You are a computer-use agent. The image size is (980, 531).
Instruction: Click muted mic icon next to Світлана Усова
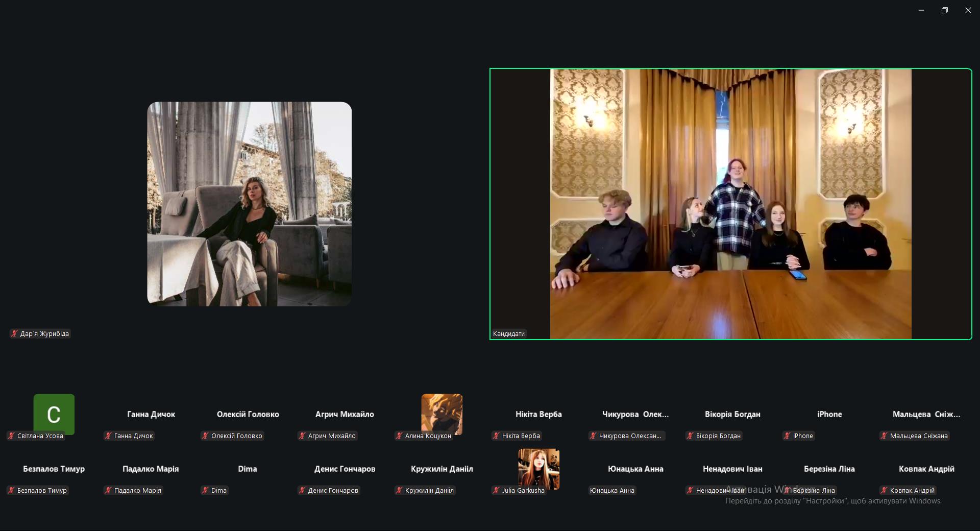pyautogui.click(x=11, y=436)
